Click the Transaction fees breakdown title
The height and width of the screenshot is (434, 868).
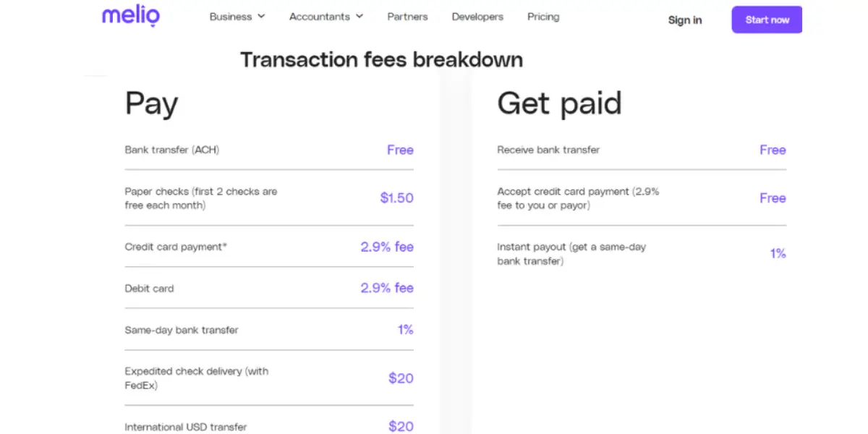click(x=381, y=59)
